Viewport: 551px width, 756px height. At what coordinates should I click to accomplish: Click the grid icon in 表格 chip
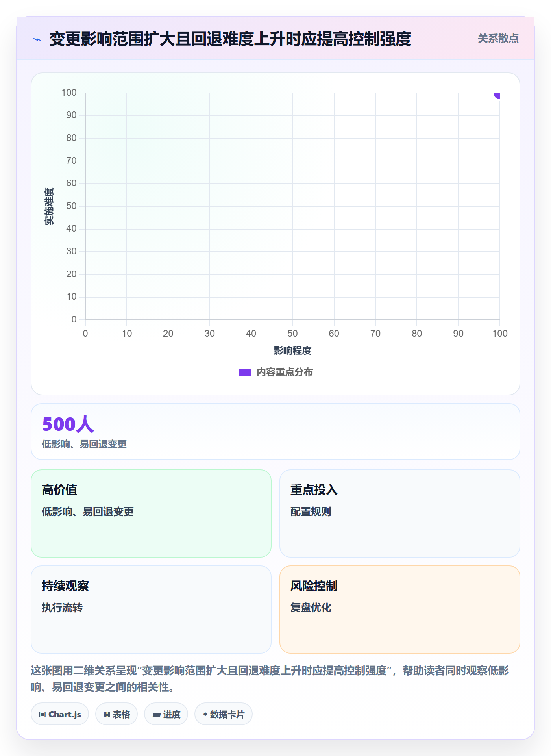107,715
